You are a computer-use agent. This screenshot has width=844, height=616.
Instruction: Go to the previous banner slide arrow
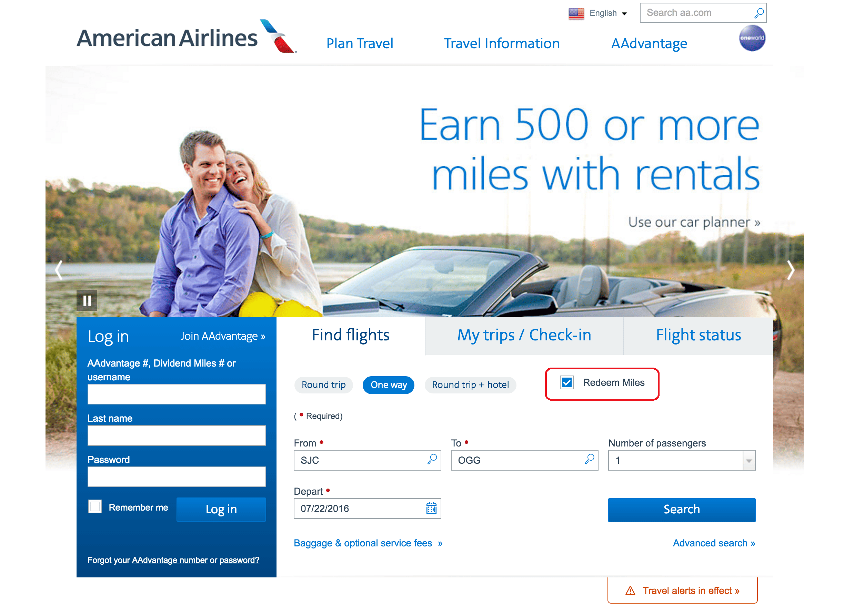coord(59,270)
